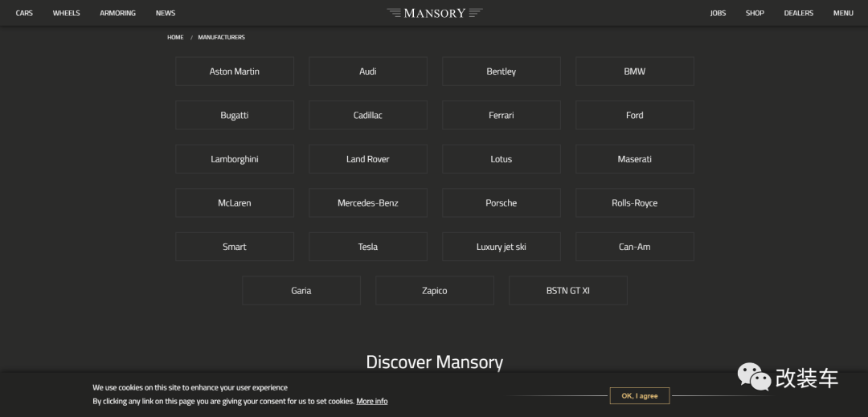
Task: Select the Aston Martin manufacturer tile
Action: 235,72
